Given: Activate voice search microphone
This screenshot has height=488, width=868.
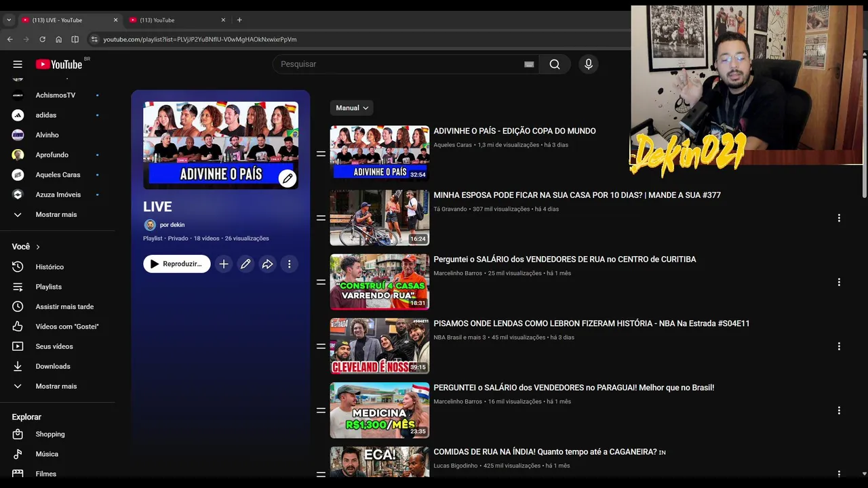Looking at the screenshot, I should click(x=589, y=64).
